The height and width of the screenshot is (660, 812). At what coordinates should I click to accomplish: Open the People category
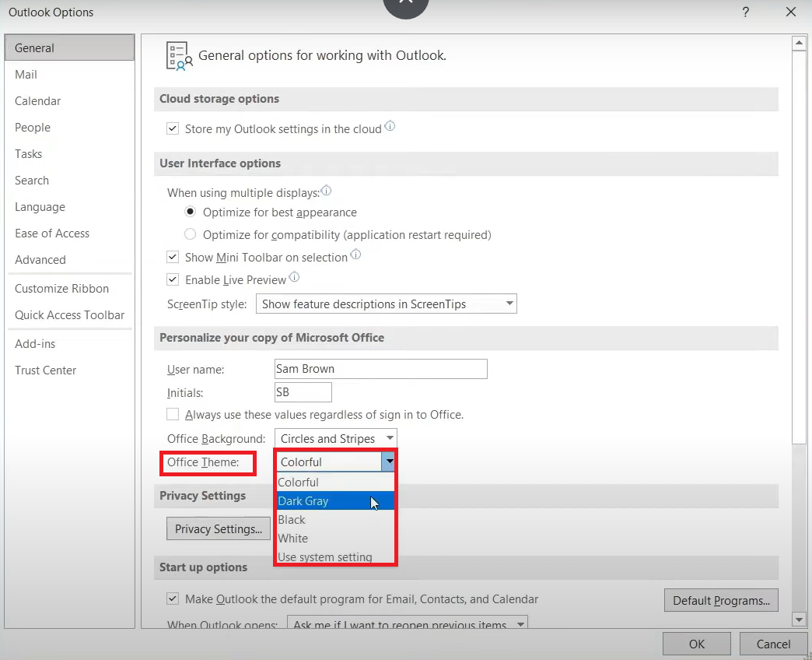coord(69,128)
